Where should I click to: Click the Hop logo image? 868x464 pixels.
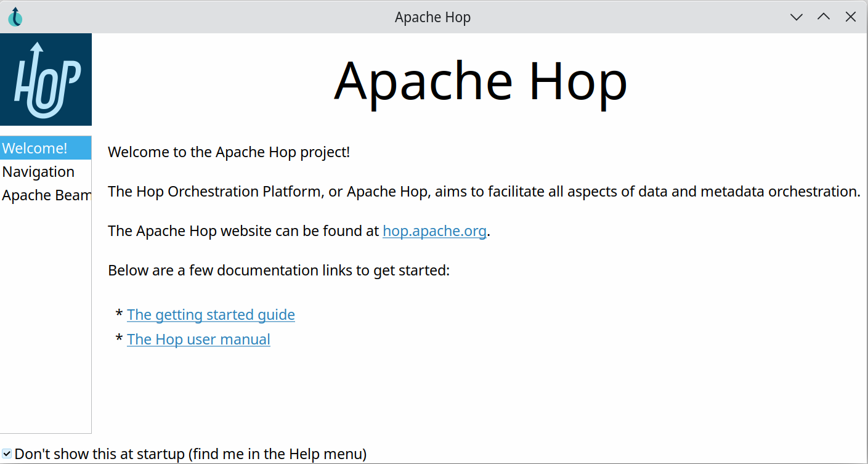click(x=46, y=79)
